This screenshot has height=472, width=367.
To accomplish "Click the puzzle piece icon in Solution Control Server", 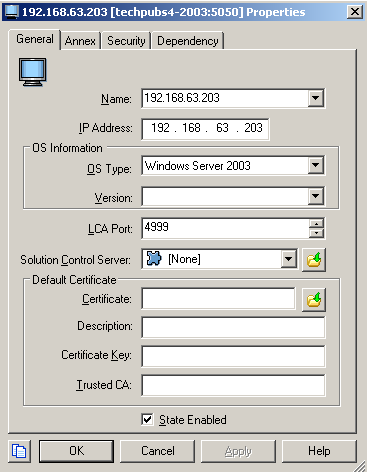I will 154,259.
